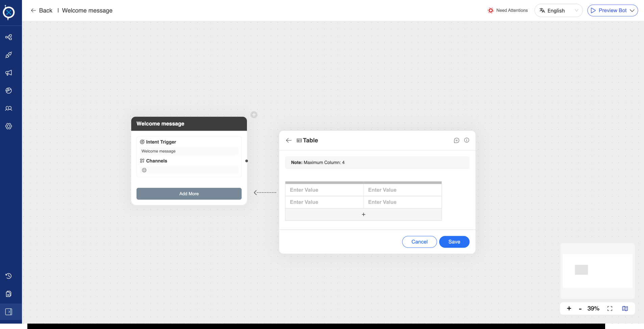
Task: Click the Note: Maximum Column: 4 text
Action: (x=318, y=162)
